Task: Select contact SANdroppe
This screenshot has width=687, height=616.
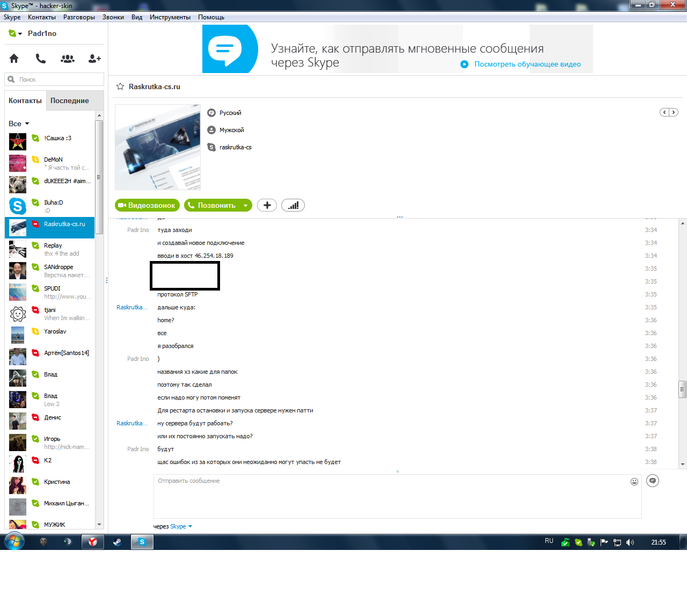Action: pos(50,271)
